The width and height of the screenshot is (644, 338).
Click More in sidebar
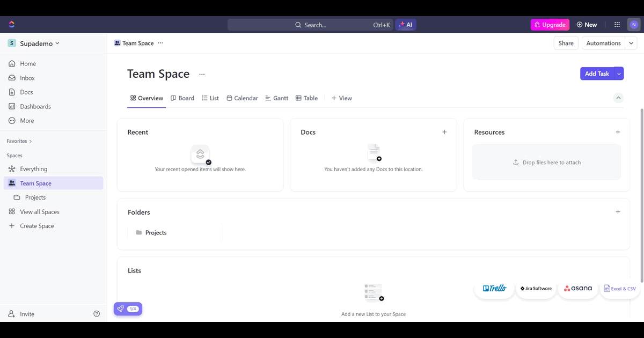[54, 121]
